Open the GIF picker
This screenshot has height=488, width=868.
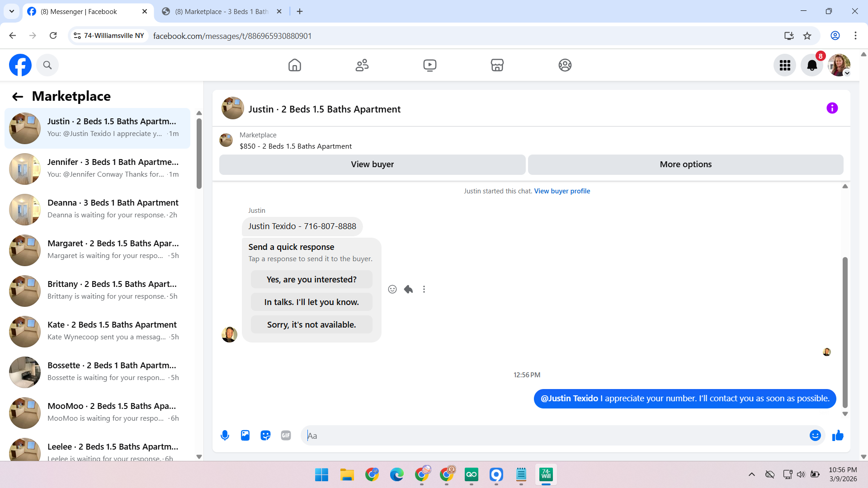tap(286, 436)
